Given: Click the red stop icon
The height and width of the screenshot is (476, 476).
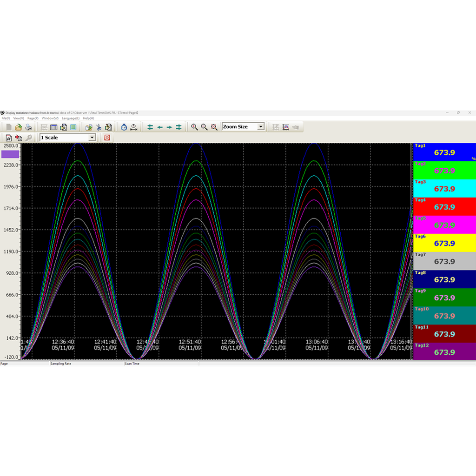Looking at the screenshot, I should click(107, 138).
